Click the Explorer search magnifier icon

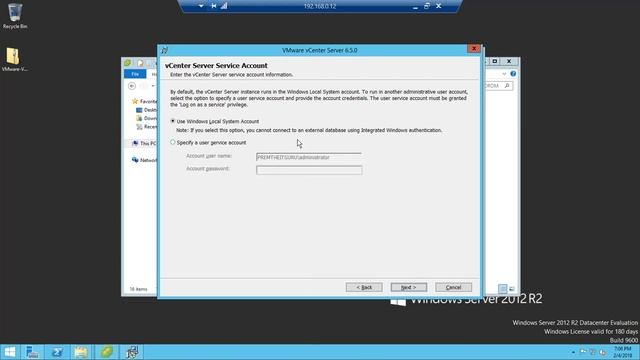[x=507, y=86]
